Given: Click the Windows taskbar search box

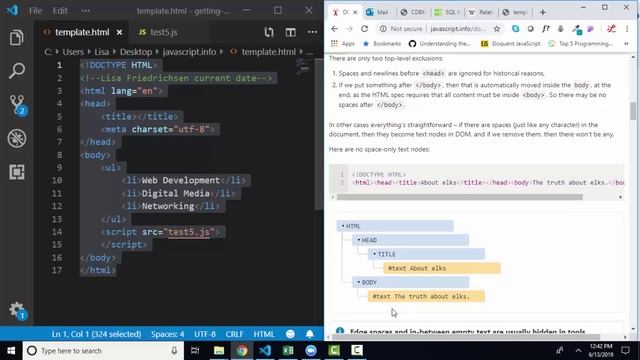Looking at the screenshot, I should point(102,351).
